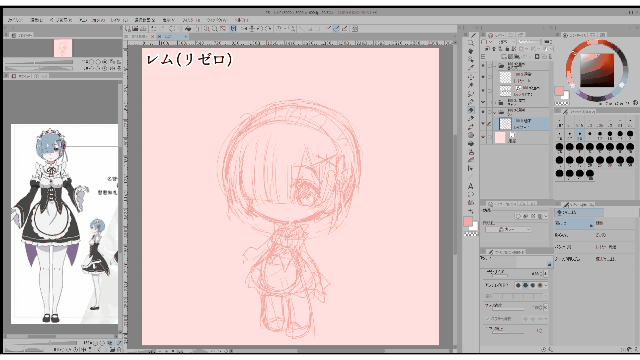Open the ウィンドウ menu
This screenshot has width=640, height=360.
[217, 20]
